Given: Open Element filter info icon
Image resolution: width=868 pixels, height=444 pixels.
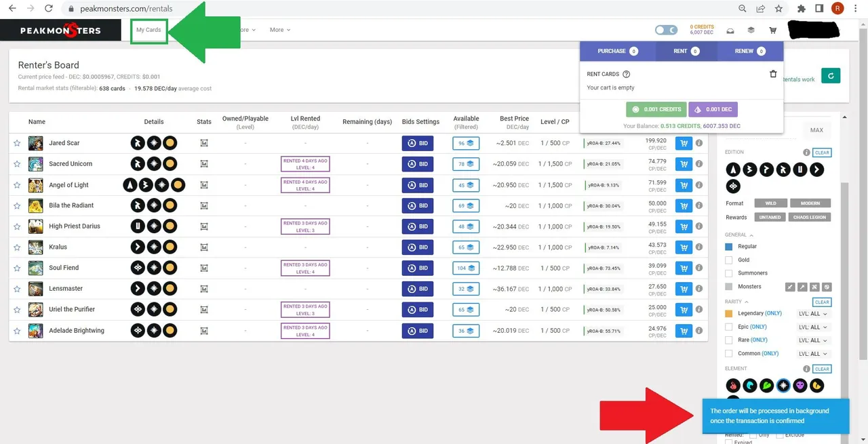Looking at the screenshot, I should point(806,369).
